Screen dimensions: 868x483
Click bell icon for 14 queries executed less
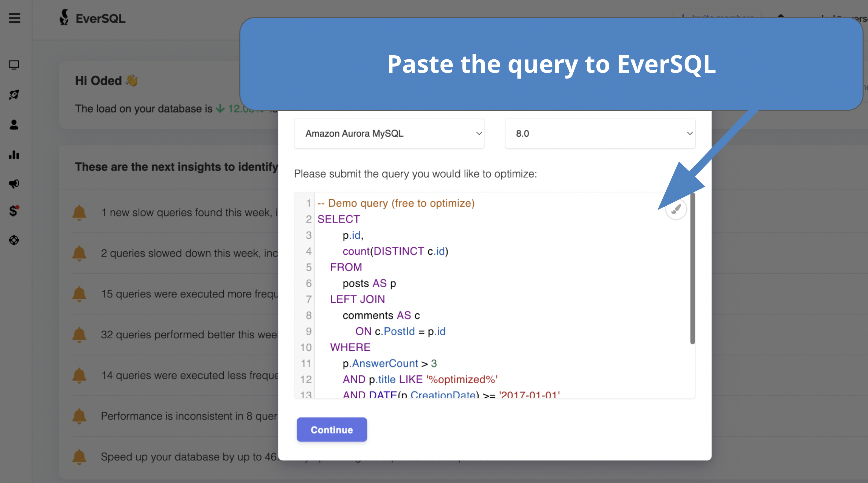coord(79,375)
